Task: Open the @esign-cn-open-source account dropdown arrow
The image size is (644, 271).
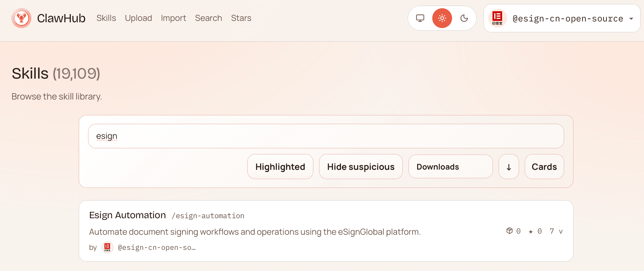Action: click(631, 19)
